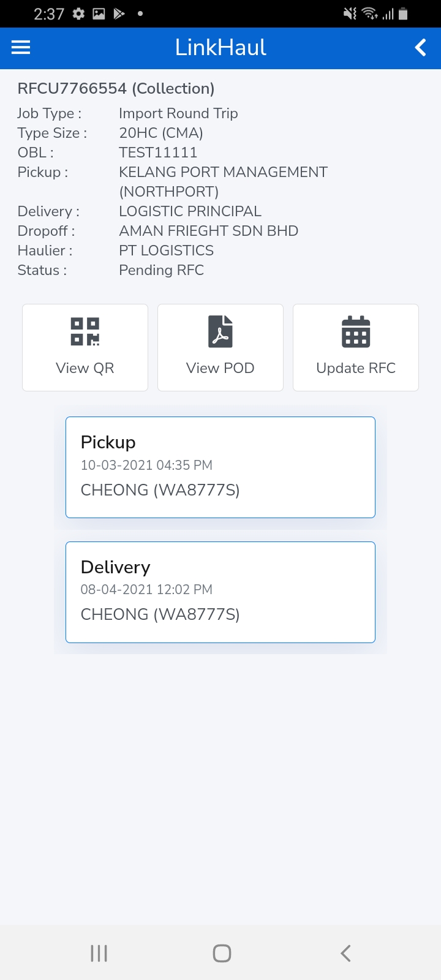Tap the calendar icon for RFC

pyautogui.click(x=356, y=332)
